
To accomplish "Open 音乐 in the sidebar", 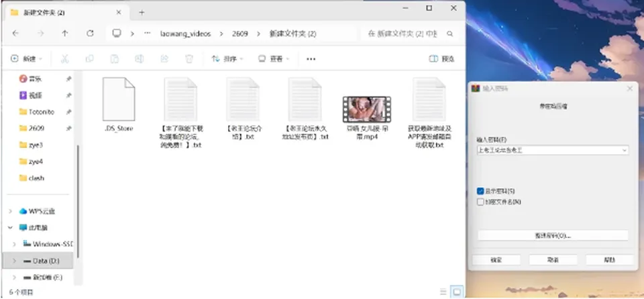I will [35, 79].
